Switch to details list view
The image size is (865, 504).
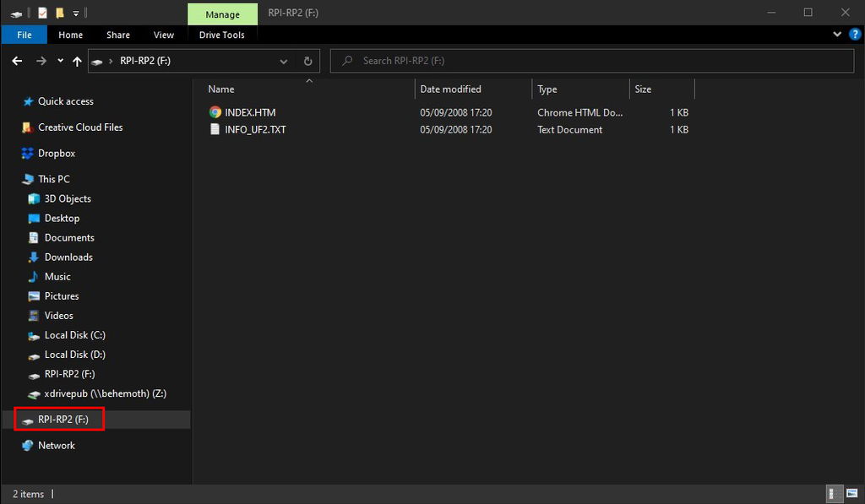(833, 494)
